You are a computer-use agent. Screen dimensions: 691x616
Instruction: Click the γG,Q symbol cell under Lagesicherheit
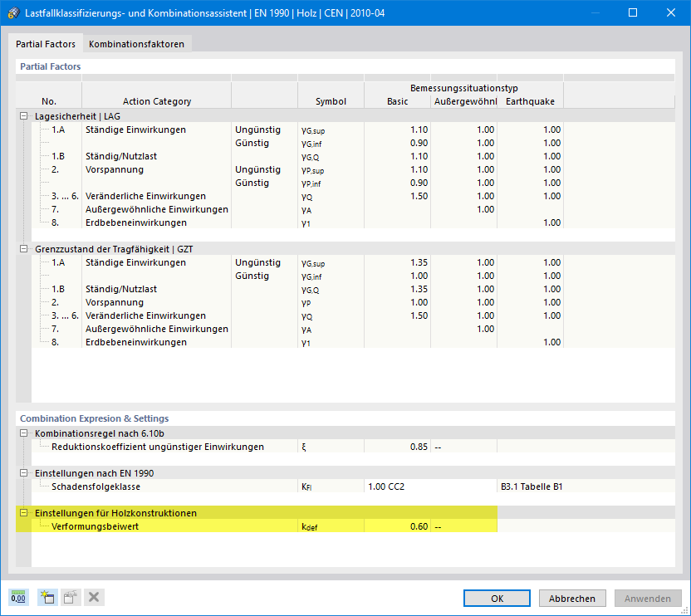pyautogui.click(x=331, y=156)
